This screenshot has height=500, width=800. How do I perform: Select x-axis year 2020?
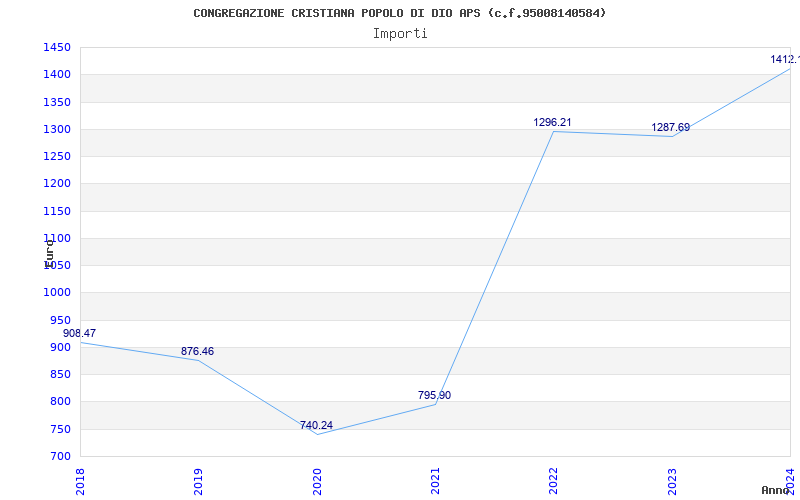point(317,482)
